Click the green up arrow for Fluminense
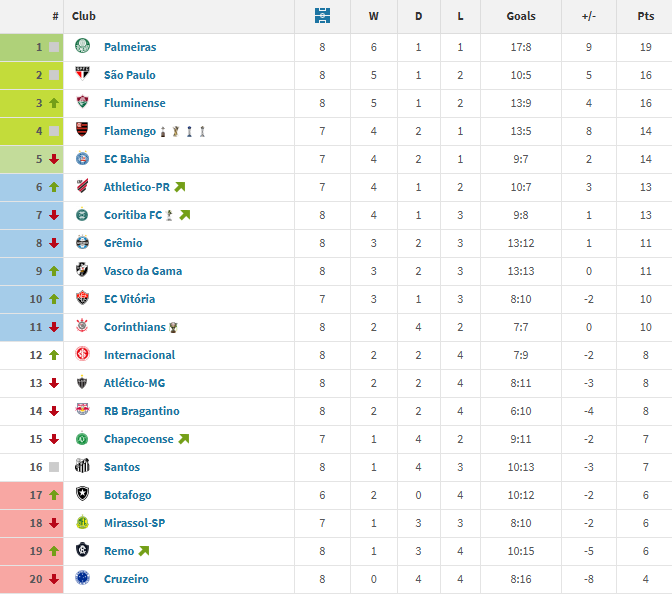 tap(54, 103)
